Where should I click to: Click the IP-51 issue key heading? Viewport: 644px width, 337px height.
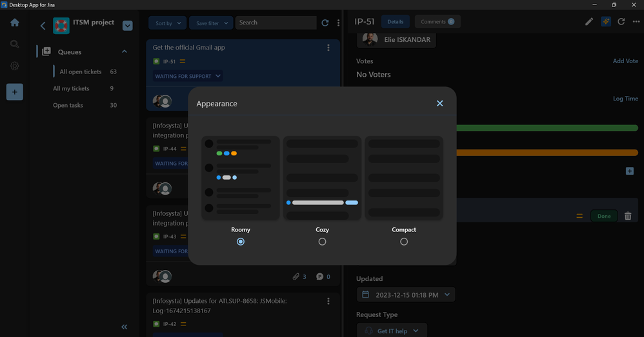pos(365,22)
